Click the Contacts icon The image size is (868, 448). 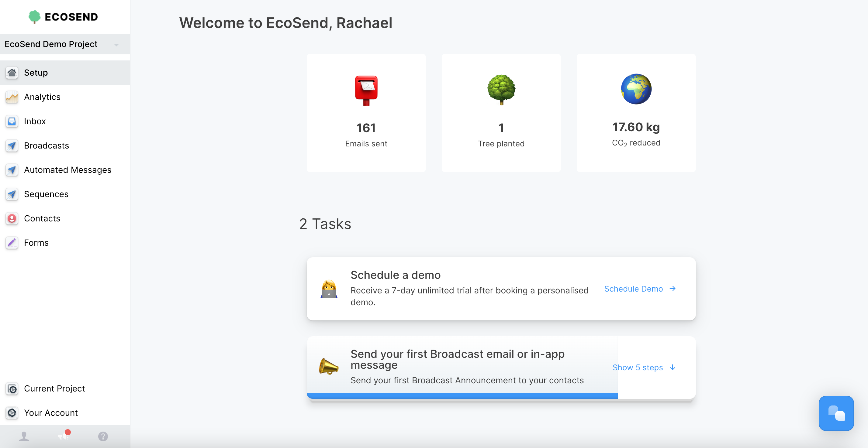[12, 218]
